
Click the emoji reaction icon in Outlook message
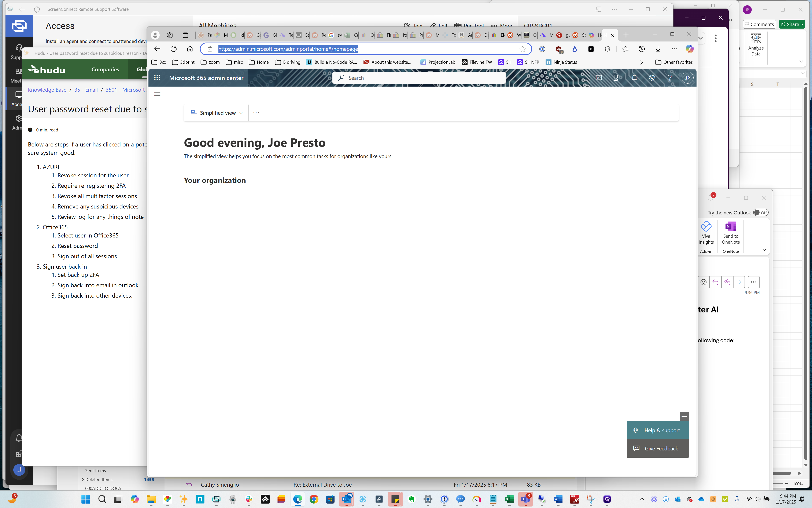click(703, 282)
